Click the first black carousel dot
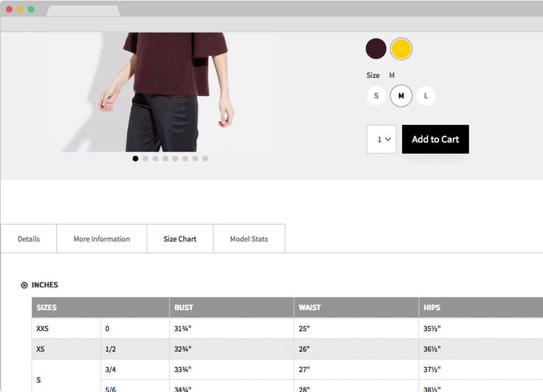 click(x=135, y=159)
